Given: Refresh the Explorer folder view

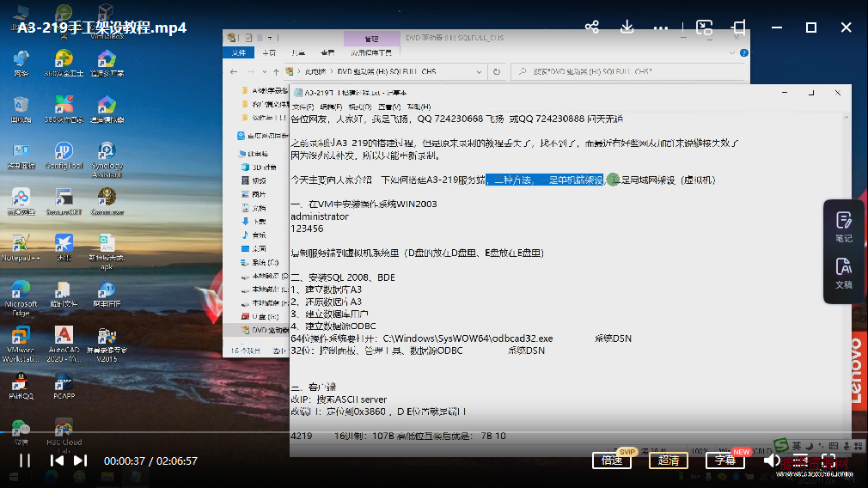Looking at the screenshot, I should click(x=497, y=72).
